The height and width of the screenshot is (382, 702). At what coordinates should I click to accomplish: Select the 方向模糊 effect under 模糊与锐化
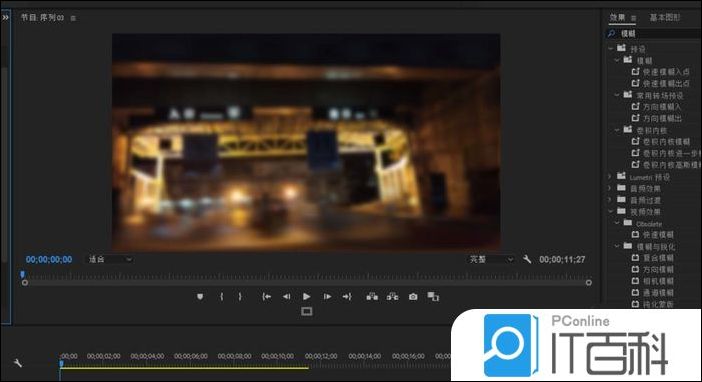click(x=658, y=270)
